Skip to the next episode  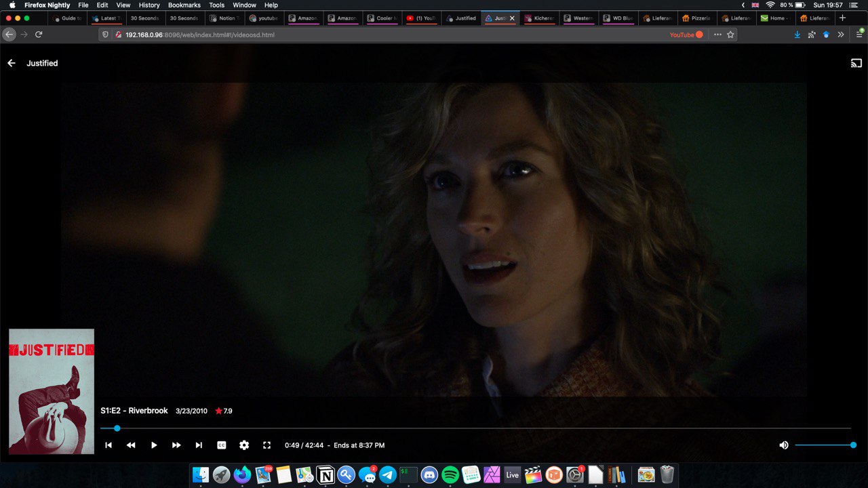tap(199, 445)
